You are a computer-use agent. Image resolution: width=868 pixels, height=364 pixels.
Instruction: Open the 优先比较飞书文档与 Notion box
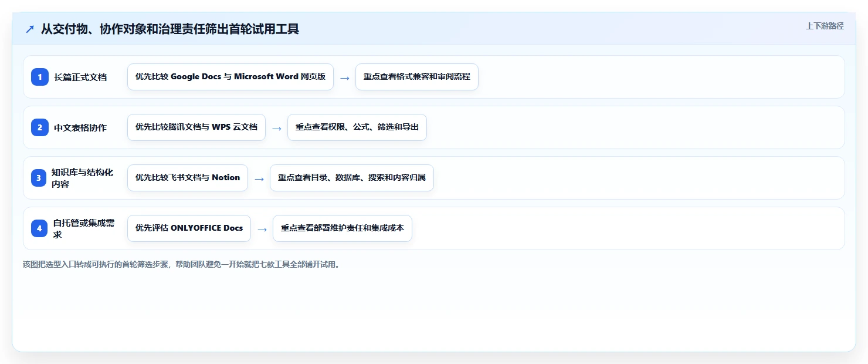(x=188, y=178)
